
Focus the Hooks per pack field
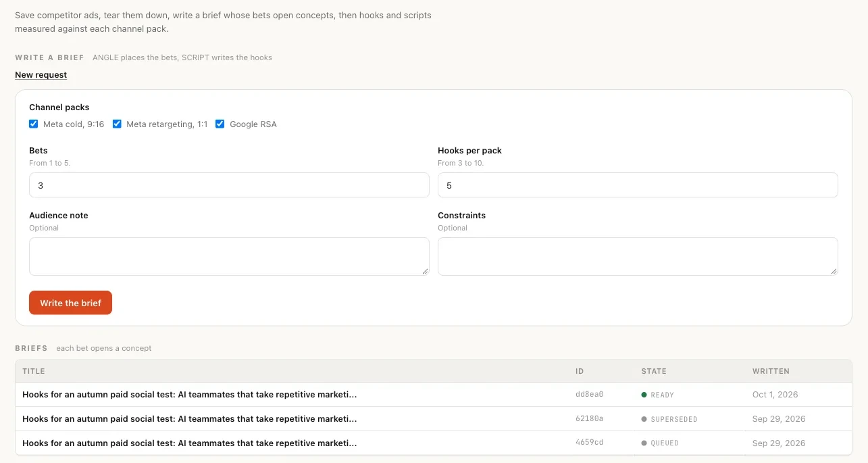638,185
